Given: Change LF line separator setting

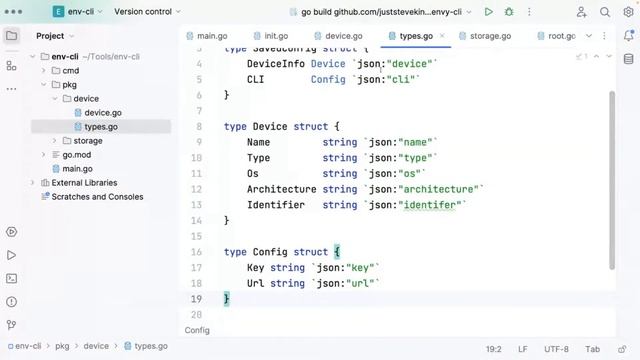Looking at the screenshot, I should point(522,349).
